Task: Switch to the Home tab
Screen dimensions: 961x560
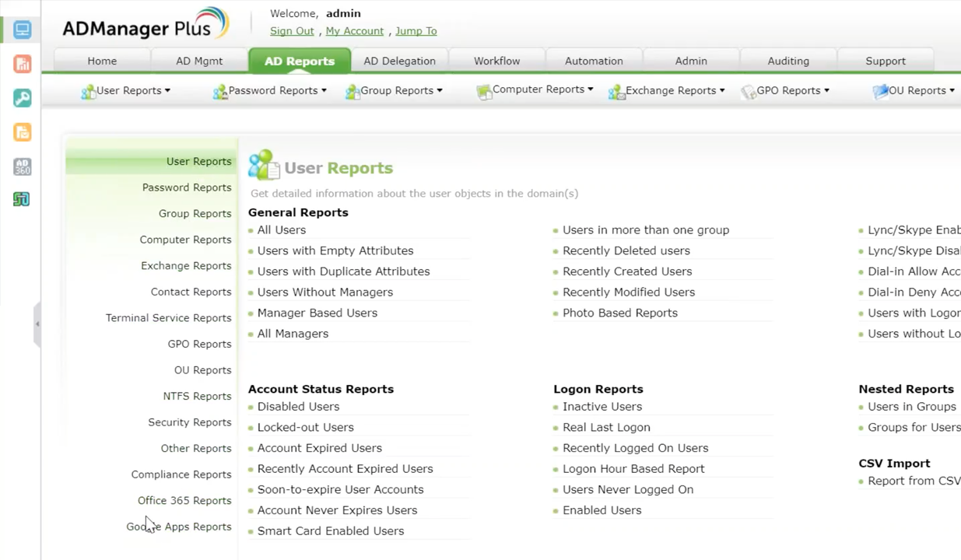Action: [x=102, y=61]
